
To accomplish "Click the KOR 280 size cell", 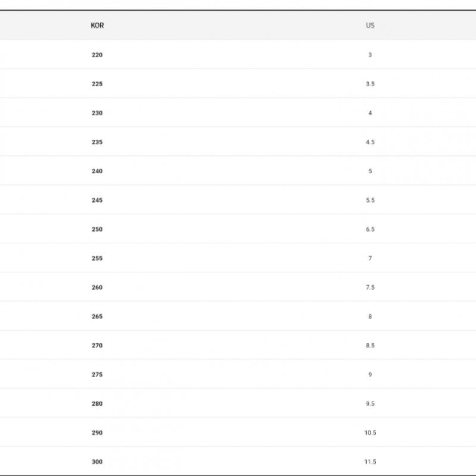I will point(97,404).
